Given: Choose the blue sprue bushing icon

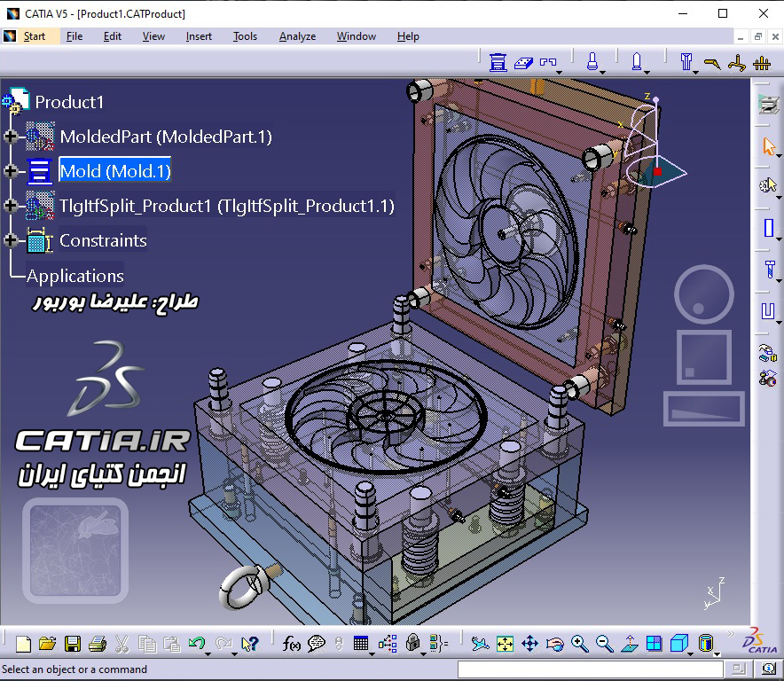Looking at the screenshot, I should point(686,62).
